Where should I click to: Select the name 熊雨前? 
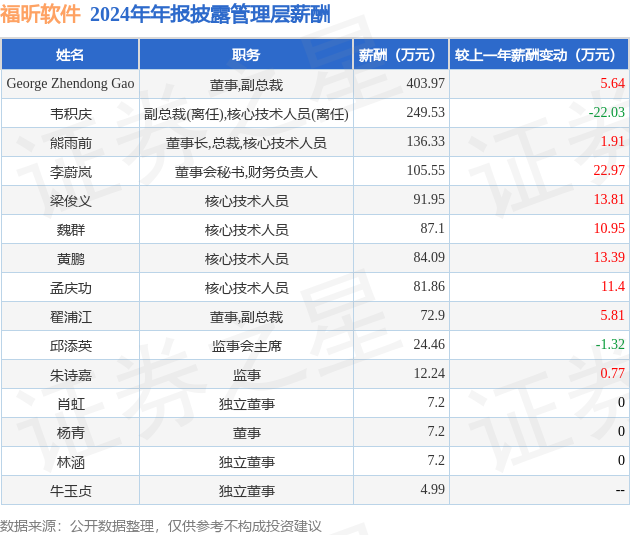[71, 143]
